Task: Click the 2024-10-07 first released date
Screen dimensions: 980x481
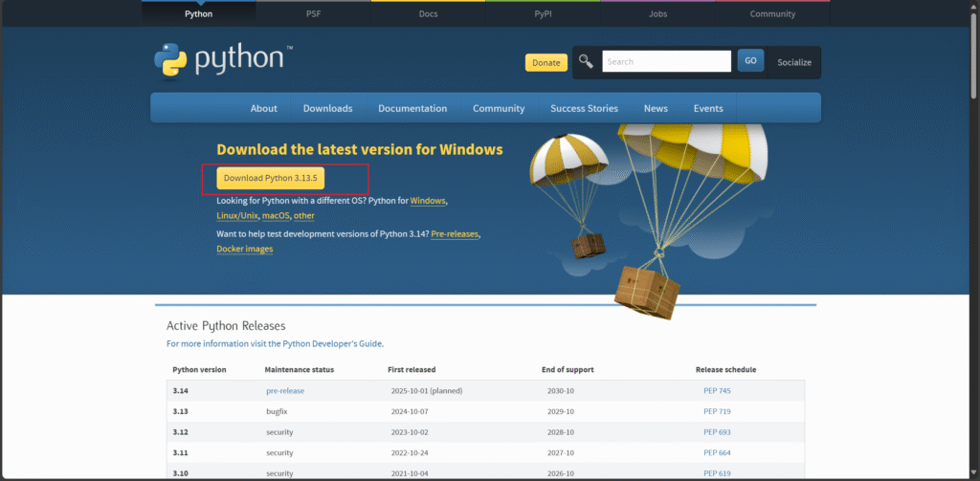Action: [x=411, y=411]
